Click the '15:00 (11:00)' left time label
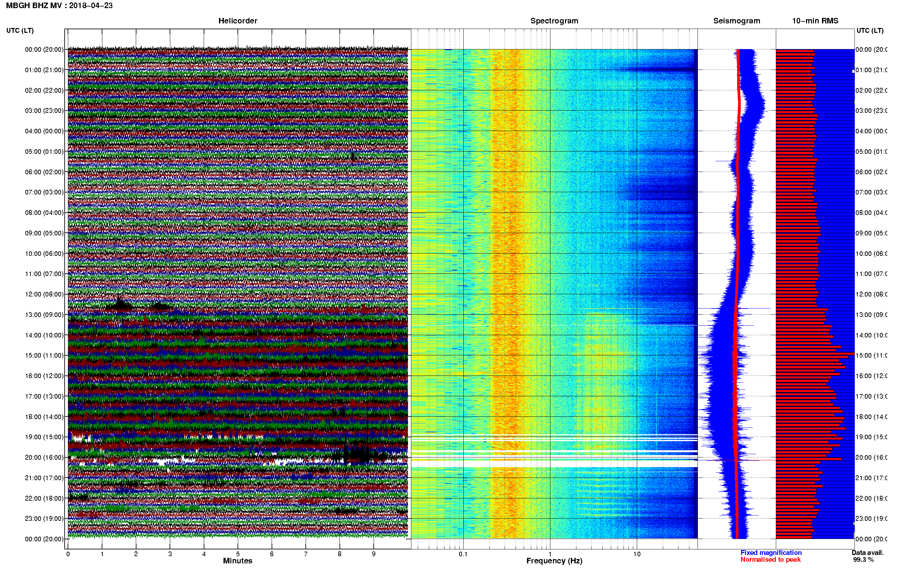This screenshot has height=578, width=924. 44,355
